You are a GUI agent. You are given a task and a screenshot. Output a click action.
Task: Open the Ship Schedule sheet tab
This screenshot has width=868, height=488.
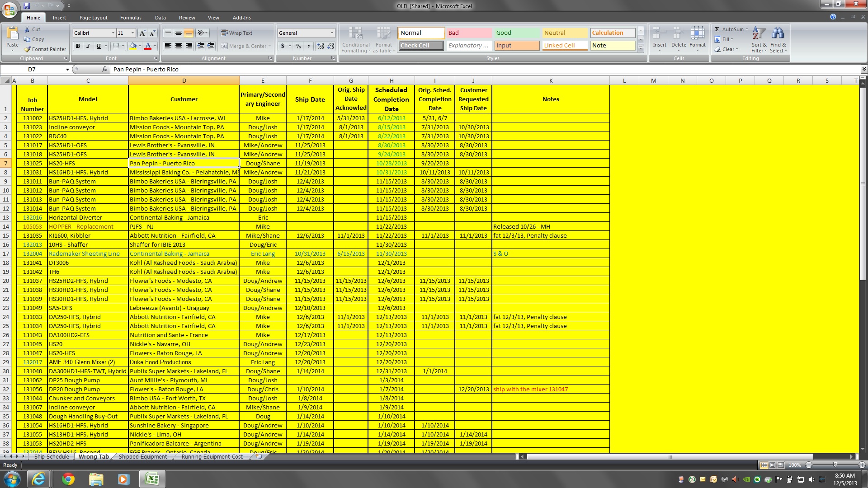52,457
